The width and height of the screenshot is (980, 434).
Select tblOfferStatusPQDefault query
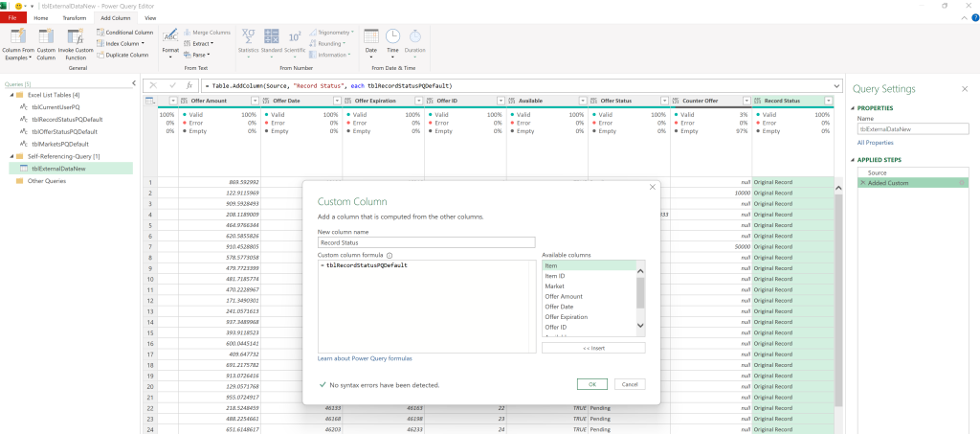tap(64, 131)
